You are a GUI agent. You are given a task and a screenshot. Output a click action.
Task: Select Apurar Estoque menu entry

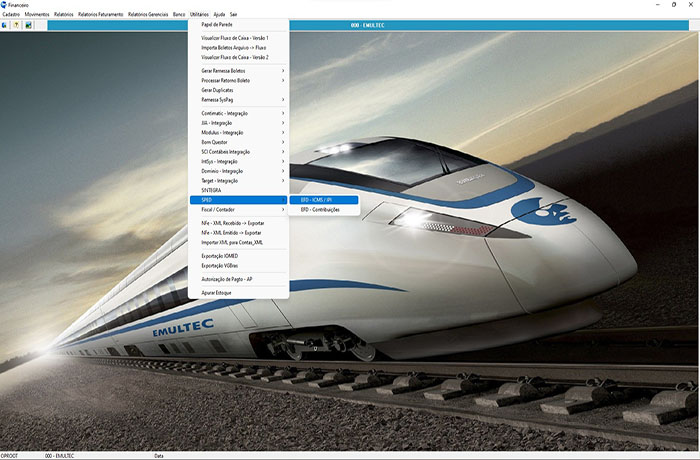click(x=217, y=292)
